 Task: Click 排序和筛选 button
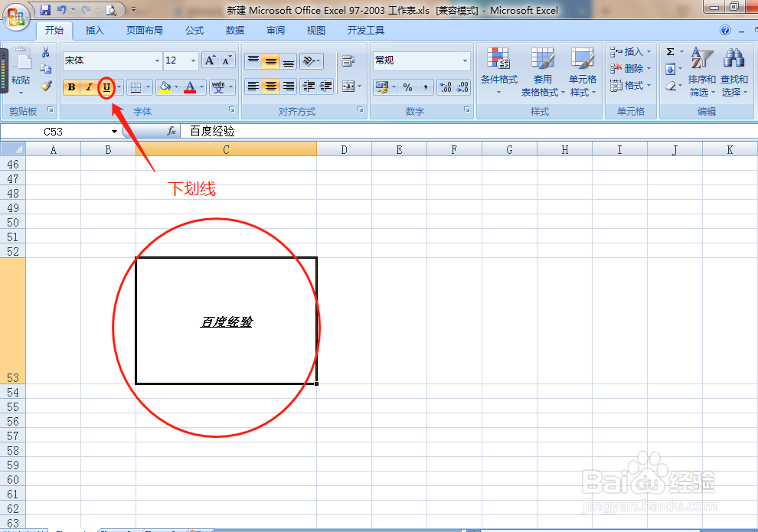pos(702,71)
